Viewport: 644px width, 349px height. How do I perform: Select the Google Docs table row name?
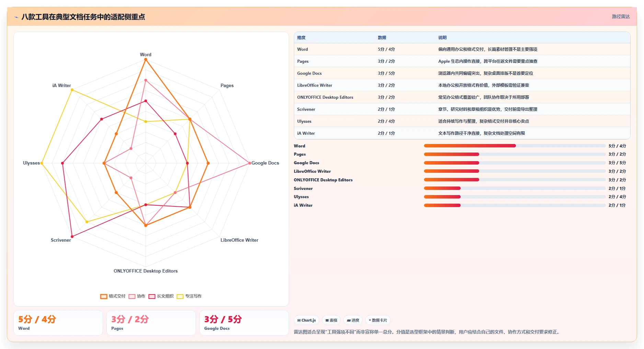pos(309,73)
